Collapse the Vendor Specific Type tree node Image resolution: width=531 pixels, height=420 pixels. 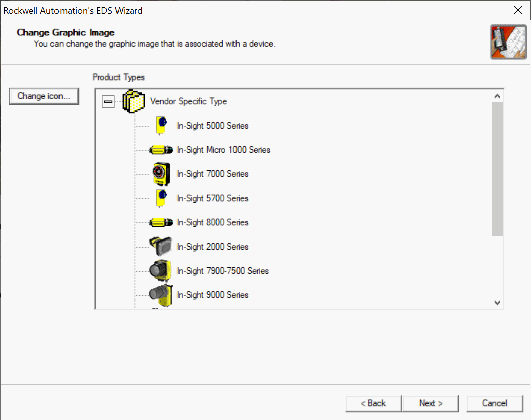click(x=108, y=102)
